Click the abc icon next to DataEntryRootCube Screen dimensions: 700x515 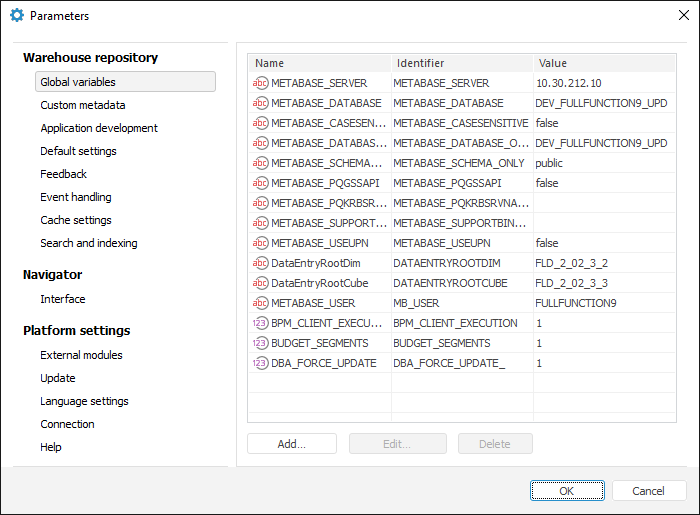pos(260,283)
